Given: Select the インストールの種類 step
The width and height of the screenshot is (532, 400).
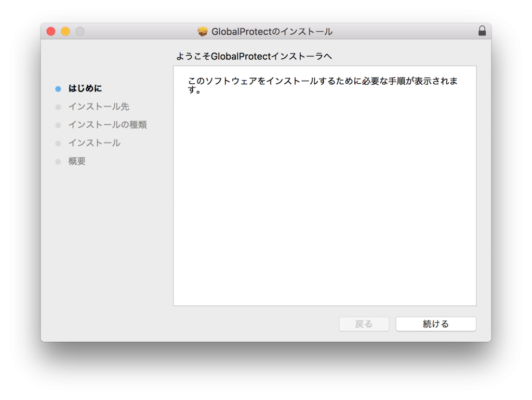Looking at the screenshot, I should (108, 125).
